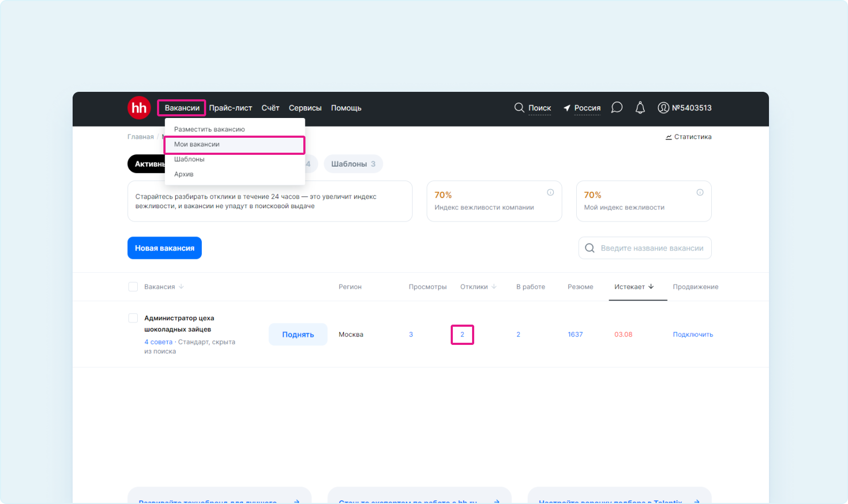Click Подключить promotion link
This screenshot has width=848, height=504.
[x=693, y=335]
